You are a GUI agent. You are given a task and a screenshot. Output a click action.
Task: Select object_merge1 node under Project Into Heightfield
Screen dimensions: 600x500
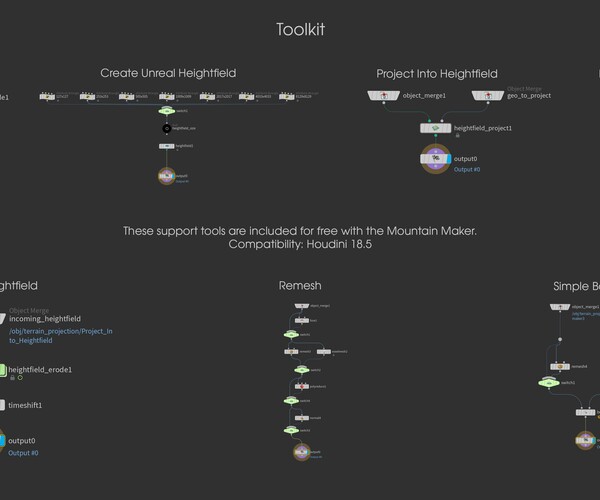(383, 95)
